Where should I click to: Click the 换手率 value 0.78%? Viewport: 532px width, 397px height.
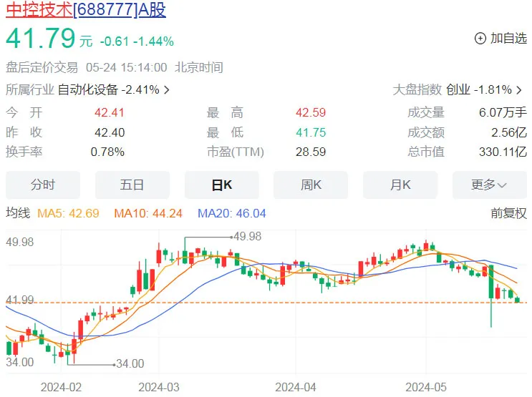tap(107, 152)
